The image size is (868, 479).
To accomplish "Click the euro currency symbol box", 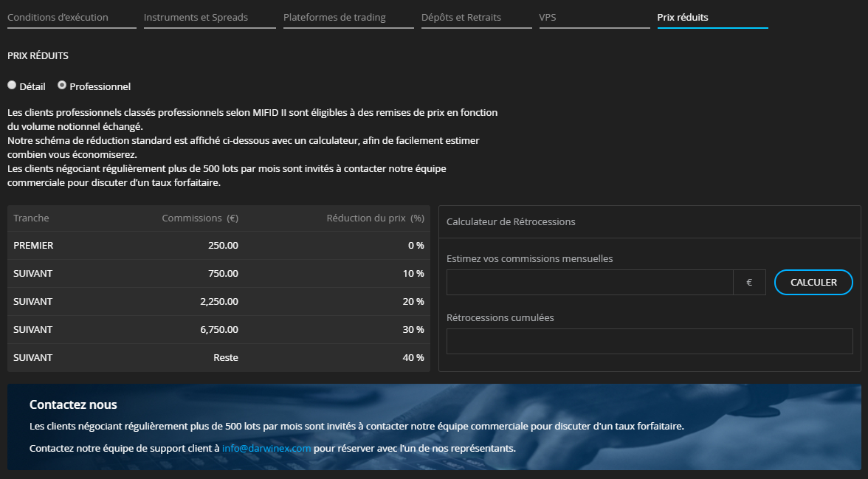I will (x=749, y=283).
